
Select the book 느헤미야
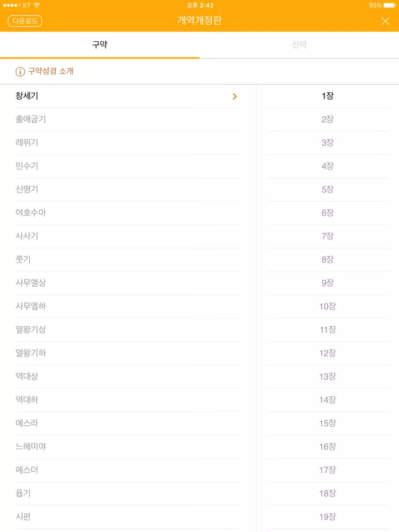click(127, 446)
